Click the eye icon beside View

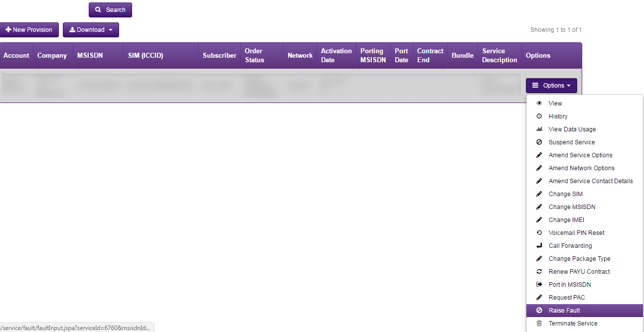[539, 104]
